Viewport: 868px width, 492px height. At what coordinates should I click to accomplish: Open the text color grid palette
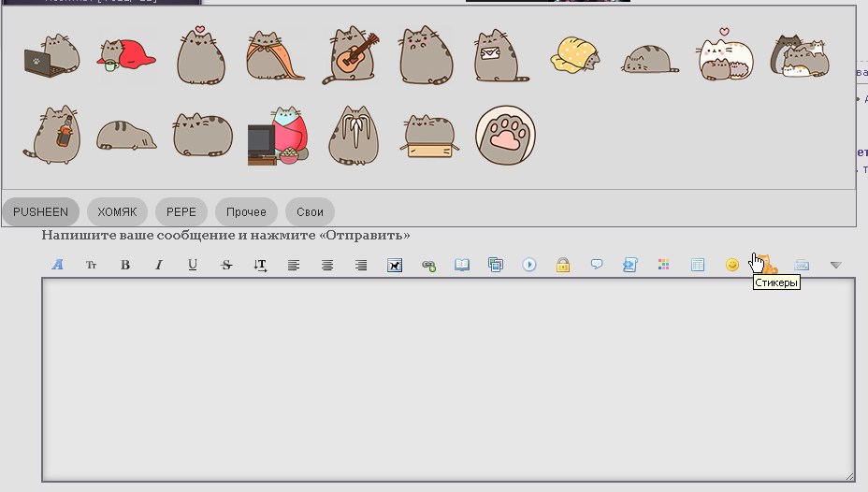coord(664,265)
